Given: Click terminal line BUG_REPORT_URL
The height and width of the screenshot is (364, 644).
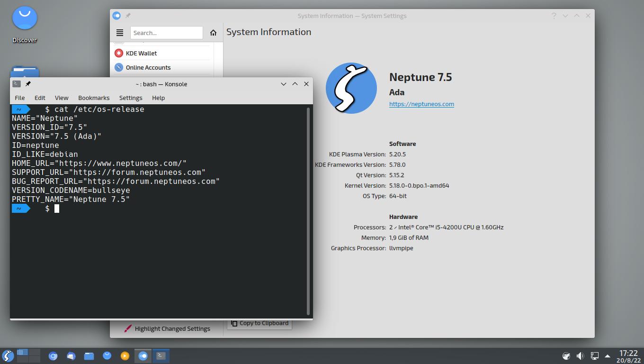Looking at the screenshot, I should (116, 181).
